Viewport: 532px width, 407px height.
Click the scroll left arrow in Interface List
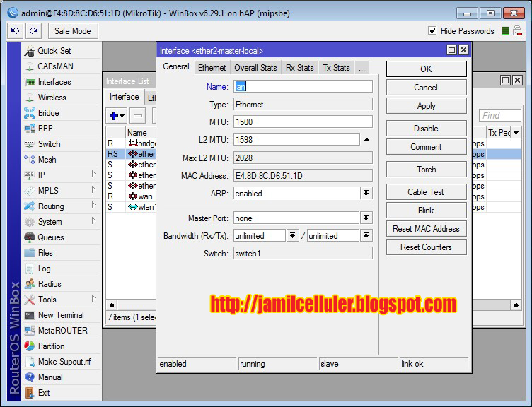click(112, 305)
